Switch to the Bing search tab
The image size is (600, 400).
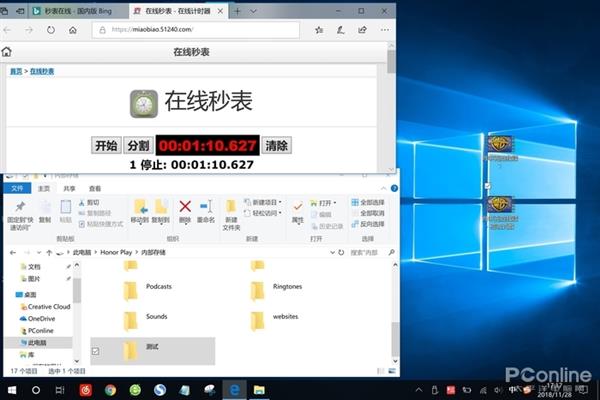(78, 11)
